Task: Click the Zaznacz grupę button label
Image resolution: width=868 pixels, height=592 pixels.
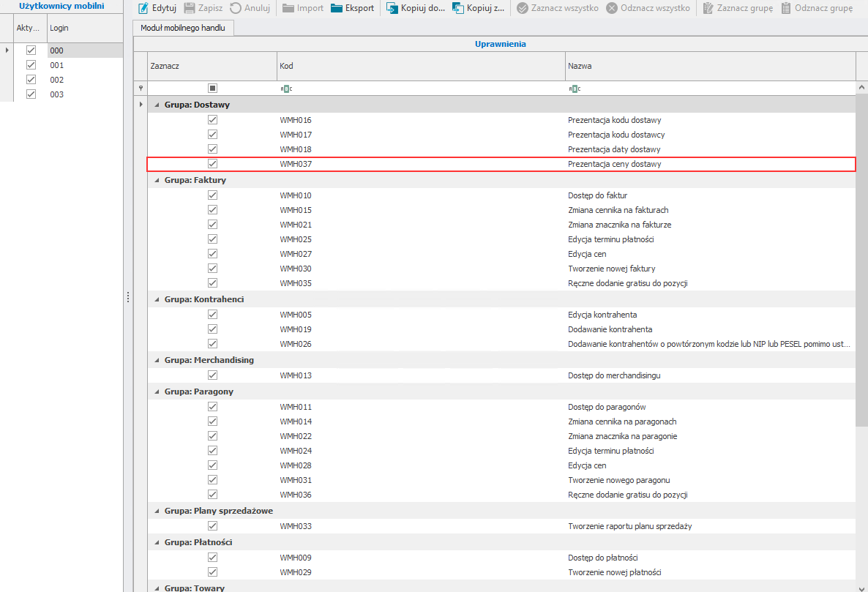Action: [x=745, y=8]
